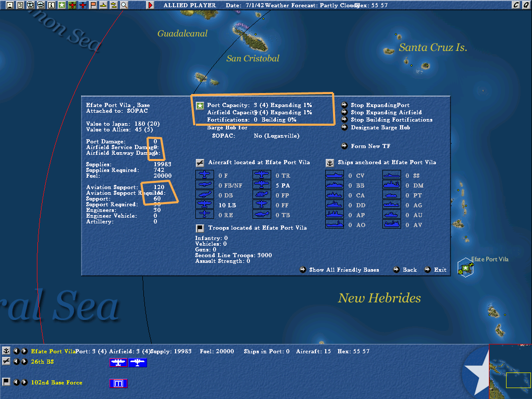The image size is (532, 399).
Task: Show All Friendly Bases
Action: (339, 270)
